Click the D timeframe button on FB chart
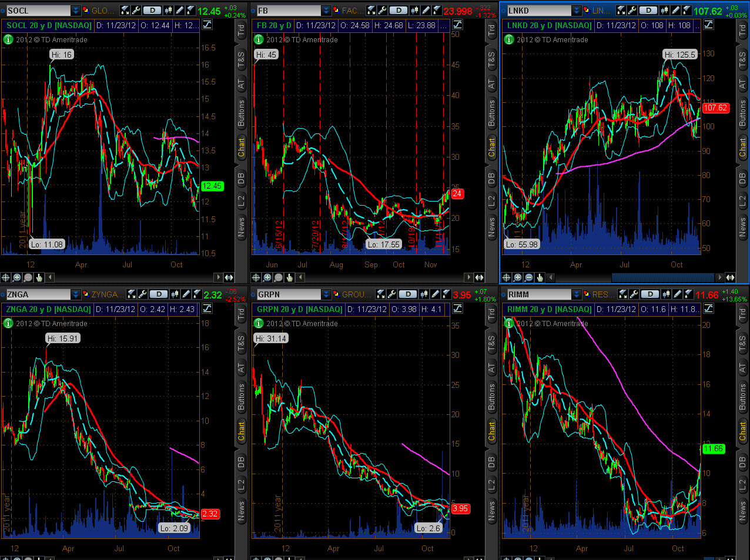 [x=399, y=11]
